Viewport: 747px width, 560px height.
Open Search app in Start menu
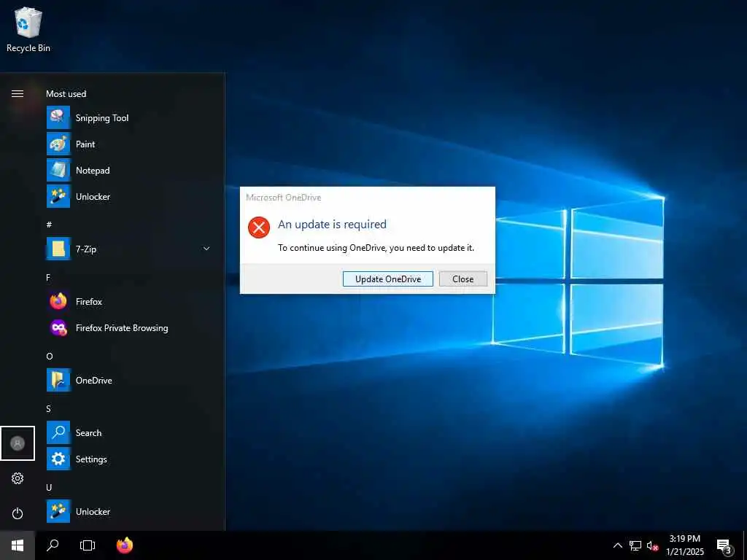click(x=128, y=432)
